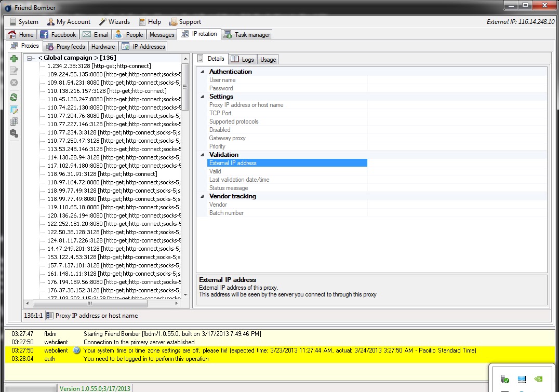Switch to the Facebook tab
The image size is (559, 392).
pos(58,35)
